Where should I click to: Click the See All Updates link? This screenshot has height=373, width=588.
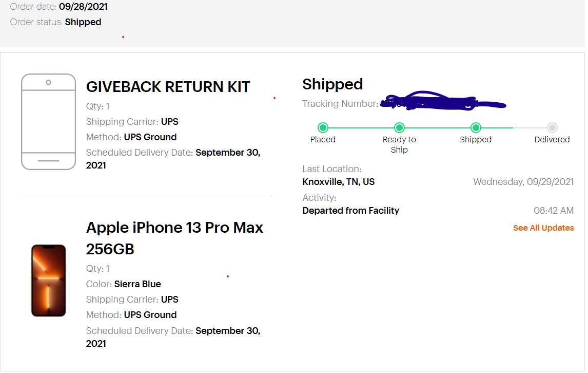click(x=543, y=228)
